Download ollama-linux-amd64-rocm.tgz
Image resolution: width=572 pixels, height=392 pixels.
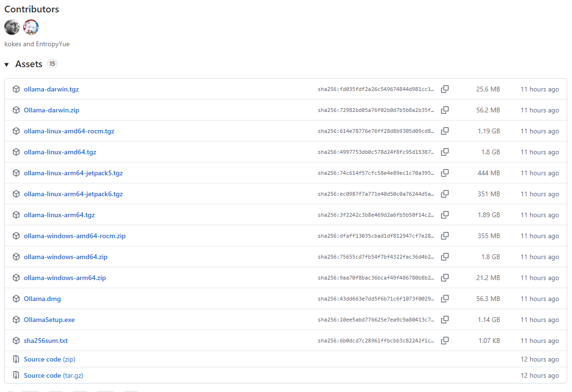click(69, 131)
